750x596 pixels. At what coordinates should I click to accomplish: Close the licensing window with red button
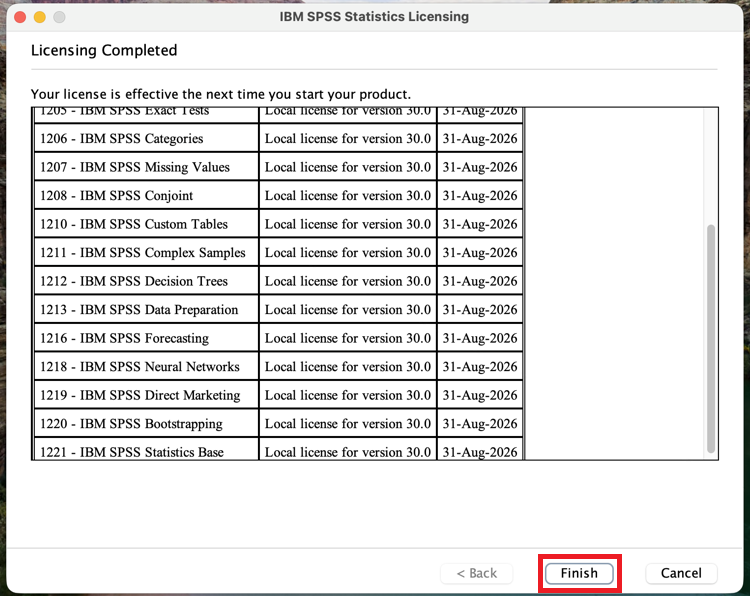click(x=20, y=17)
